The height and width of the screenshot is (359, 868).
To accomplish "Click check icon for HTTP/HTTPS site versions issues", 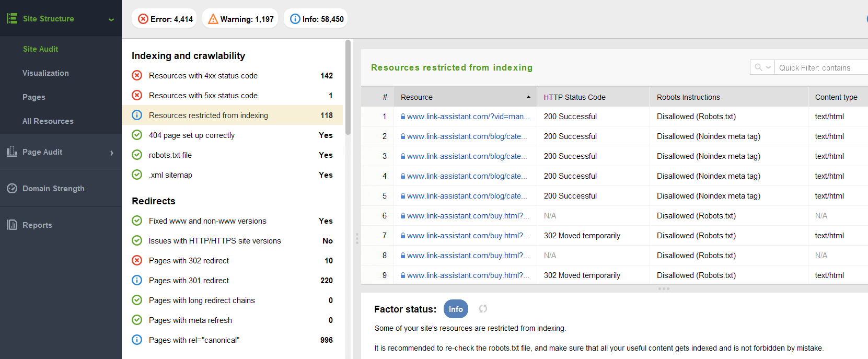I will (137, 240).
